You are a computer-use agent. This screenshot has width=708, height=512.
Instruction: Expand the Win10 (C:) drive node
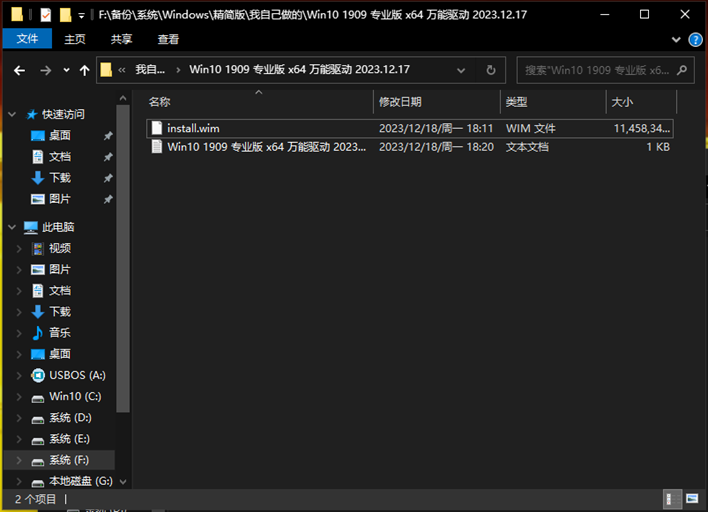coord(18,397)
